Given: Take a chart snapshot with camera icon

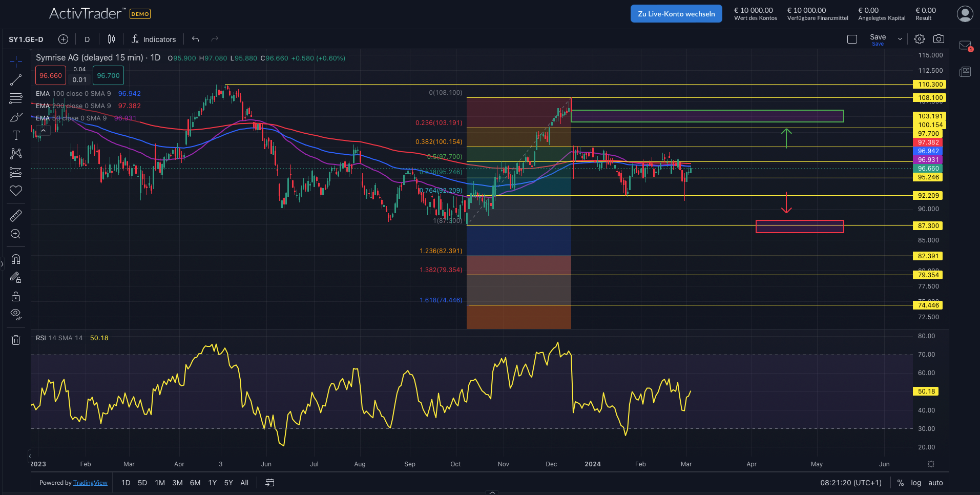Looking at the screenshot, I should pos(939,39).
